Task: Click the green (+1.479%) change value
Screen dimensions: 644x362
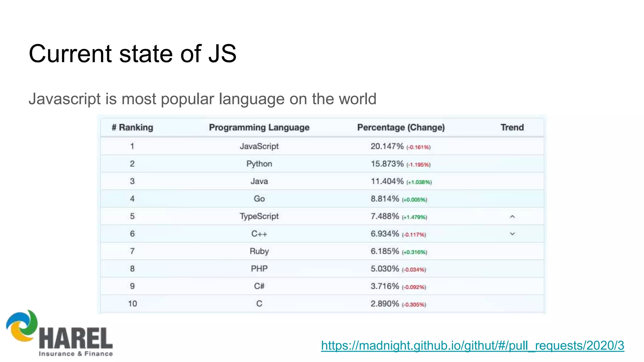Action: [414, 217]
